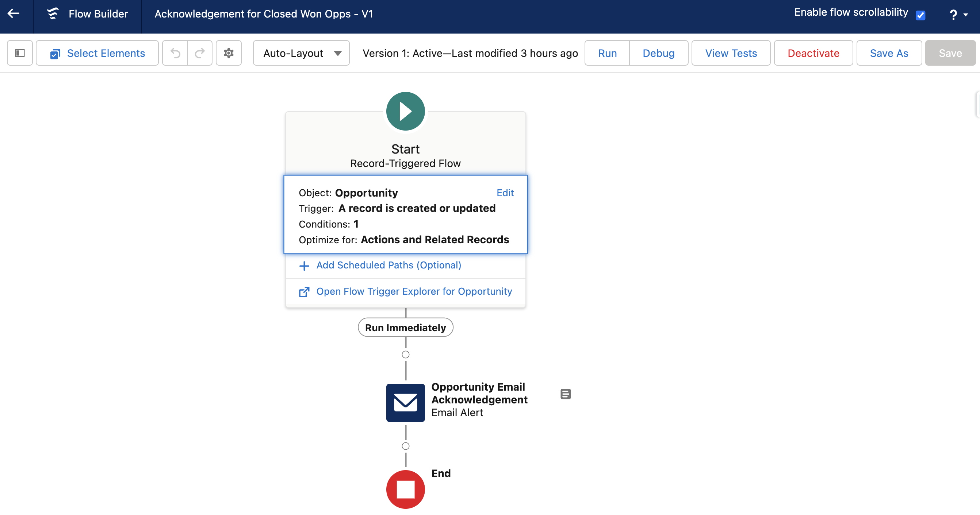Click Add Scheduled Paths (Optional) link
This screenshot has width=980, height=515.
(388, 265)
